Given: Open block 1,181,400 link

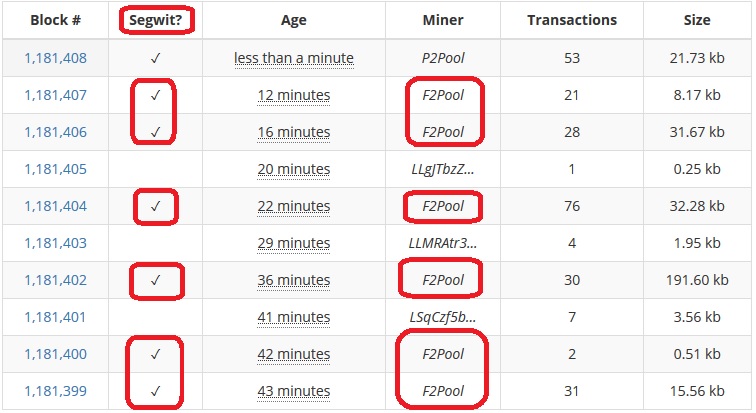Looking at the screenshot, I should pyautogui.click(x=55, y=354).
